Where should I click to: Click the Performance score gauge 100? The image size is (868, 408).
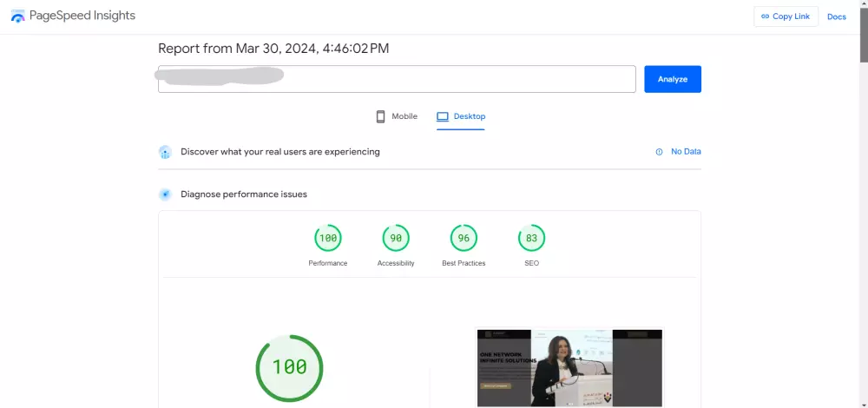(328, 238)
